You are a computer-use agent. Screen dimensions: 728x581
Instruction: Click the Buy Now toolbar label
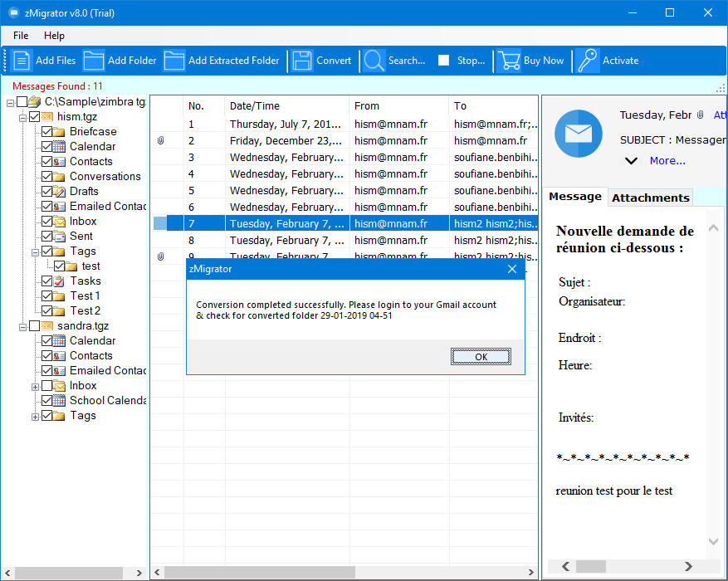coord(544,61)
